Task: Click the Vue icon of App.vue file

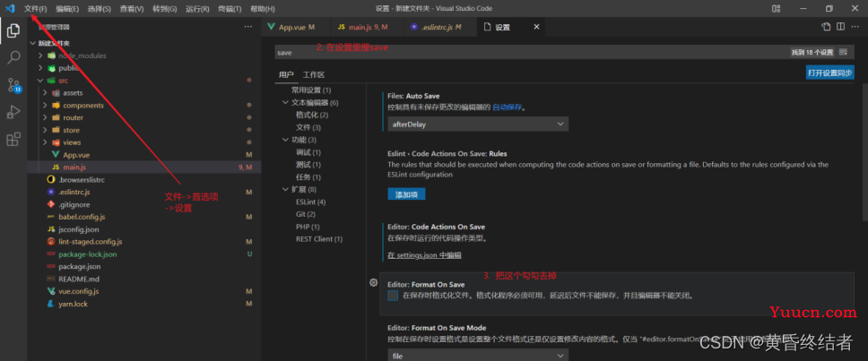Action: click(56, 155)
